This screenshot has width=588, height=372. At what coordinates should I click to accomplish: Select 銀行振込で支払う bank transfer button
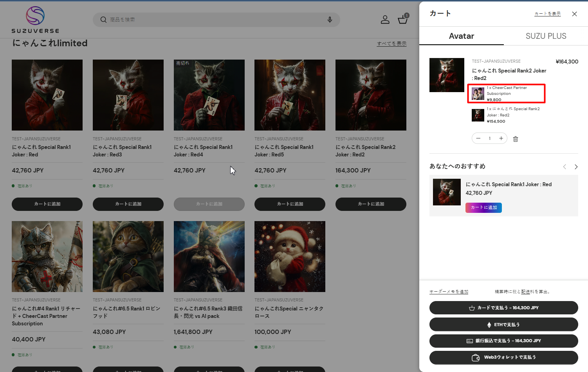[x=503, y=341]
